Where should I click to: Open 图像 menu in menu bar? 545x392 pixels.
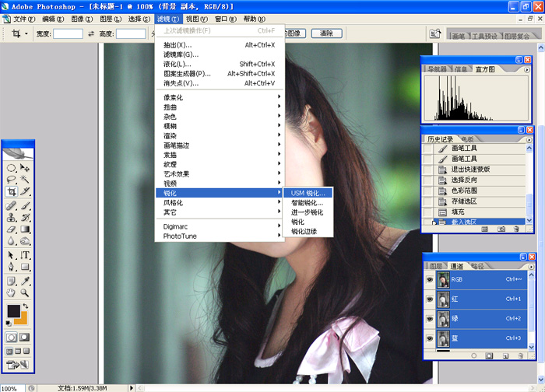coord(82,19)
